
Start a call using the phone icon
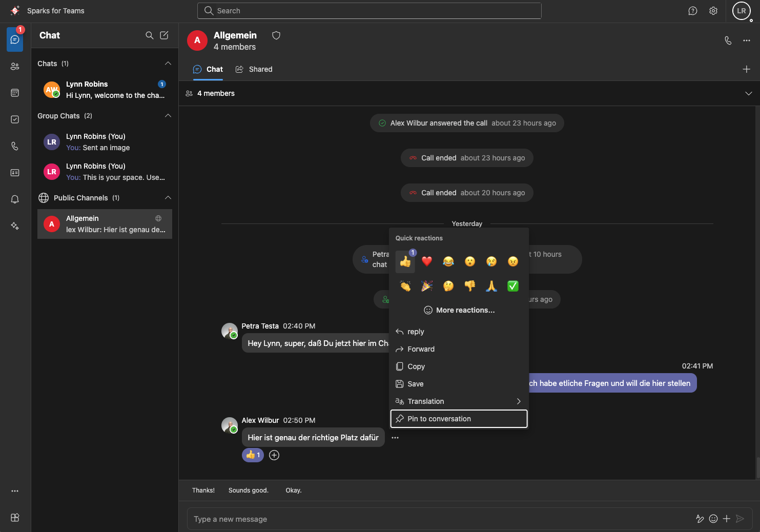coord(728,40)
